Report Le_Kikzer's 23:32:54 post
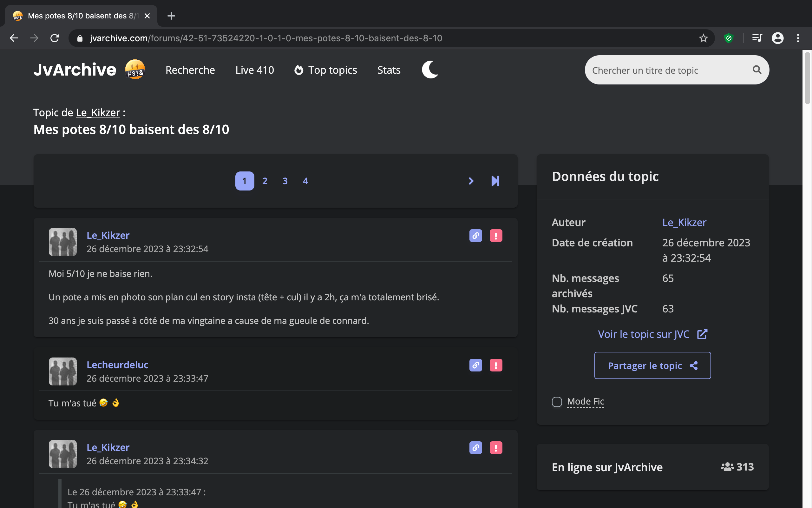 [x=496, y=236]
